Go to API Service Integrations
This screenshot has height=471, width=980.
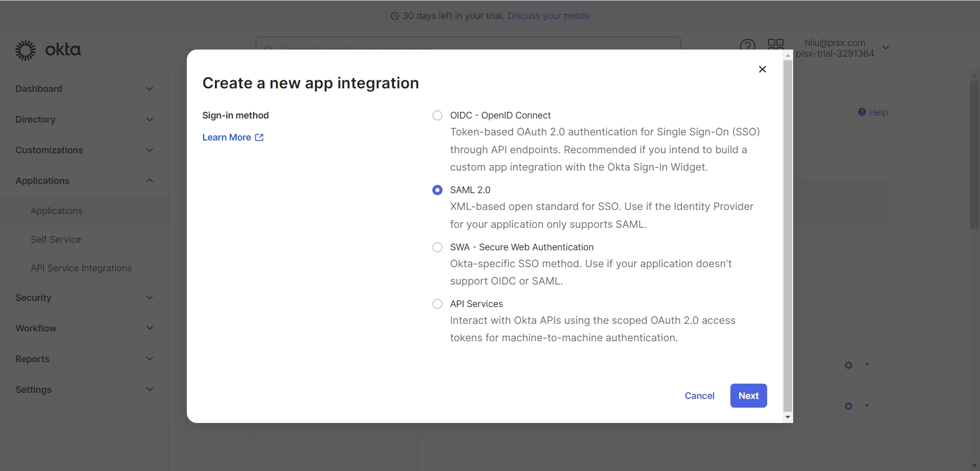tap(81, 268)
